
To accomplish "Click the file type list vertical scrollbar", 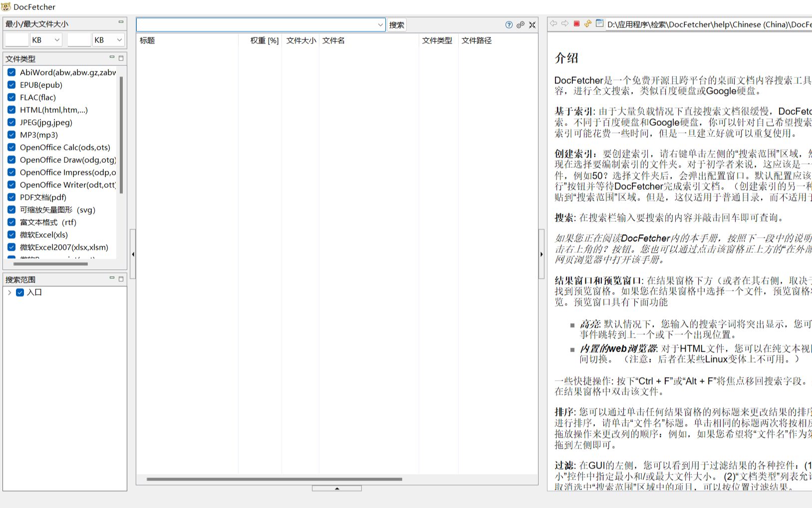I will coord(121,135).
